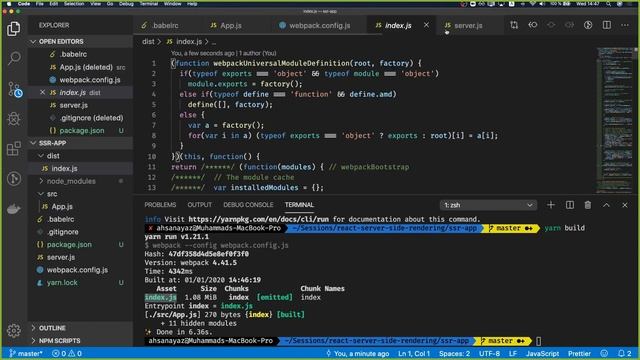
Task: Open the Problems panel tab
Action: (x=160, y=205)
